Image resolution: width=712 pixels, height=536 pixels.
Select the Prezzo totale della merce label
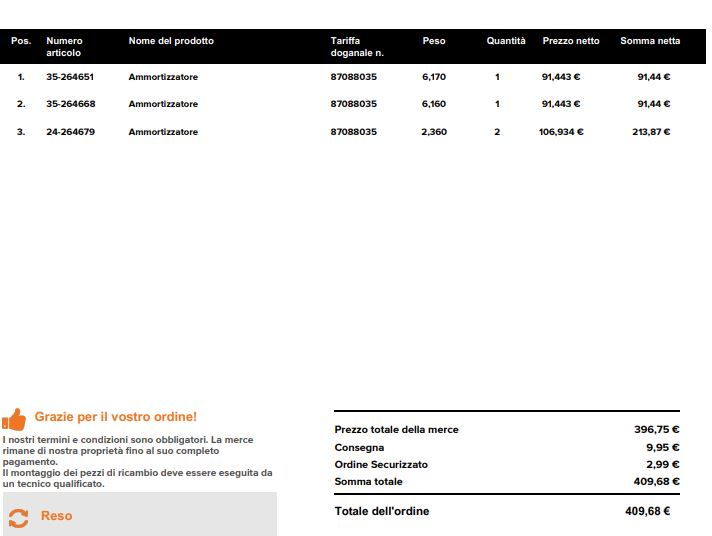tap(396, 429)
